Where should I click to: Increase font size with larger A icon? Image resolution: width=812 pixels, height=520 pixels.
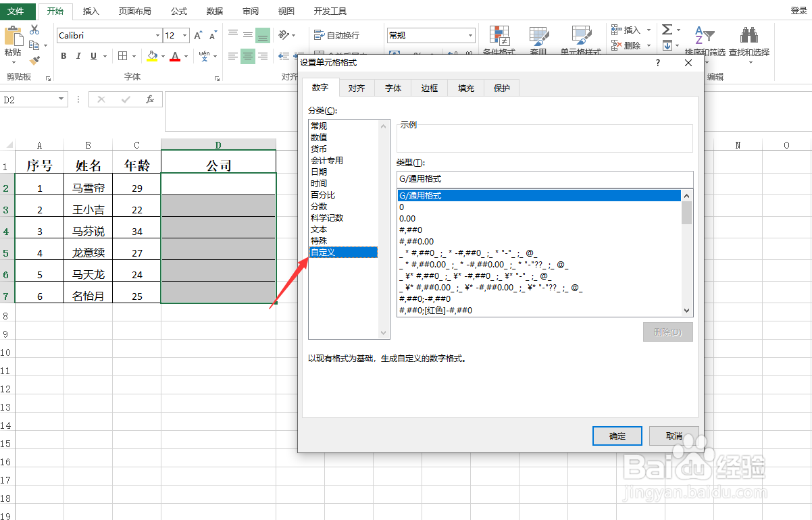click(198, 35)
